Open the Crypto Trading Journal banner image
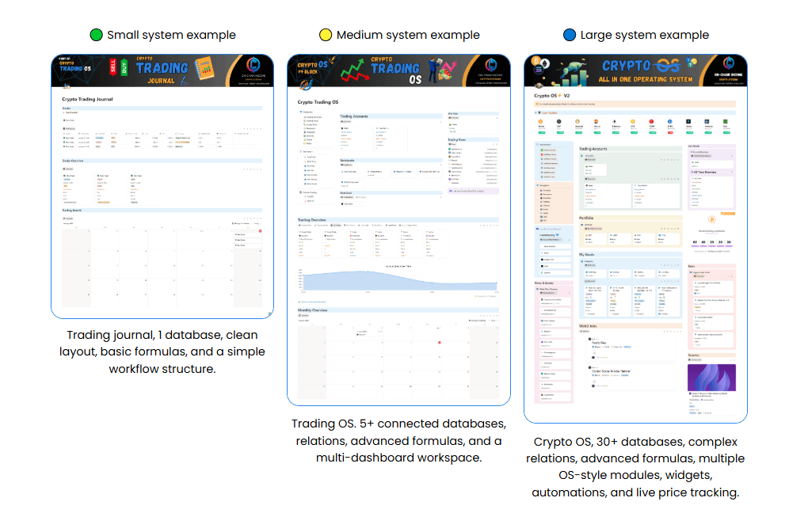Image resolution: width=808 pixels, height=532 pixels. coord(162,71)
